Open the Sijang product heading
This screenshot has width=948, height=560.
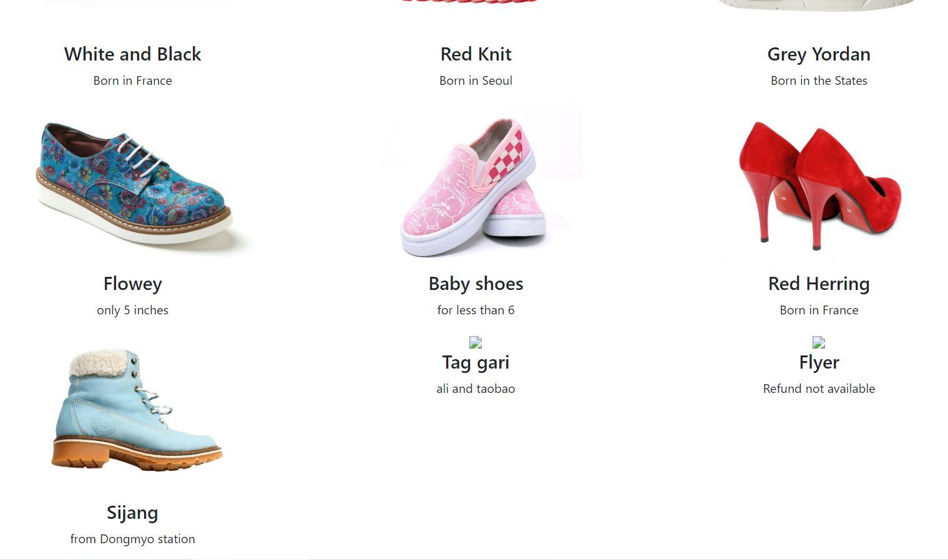(133, 513)
